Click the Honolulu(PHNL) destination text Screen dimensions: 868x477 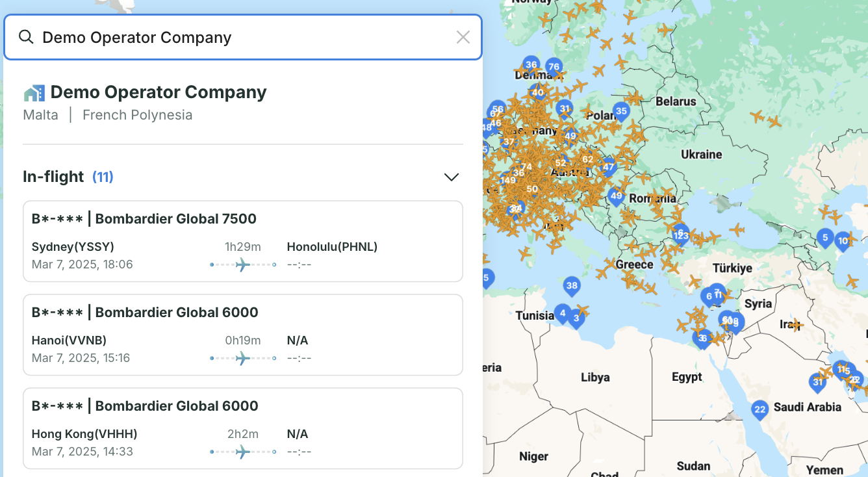332,247
